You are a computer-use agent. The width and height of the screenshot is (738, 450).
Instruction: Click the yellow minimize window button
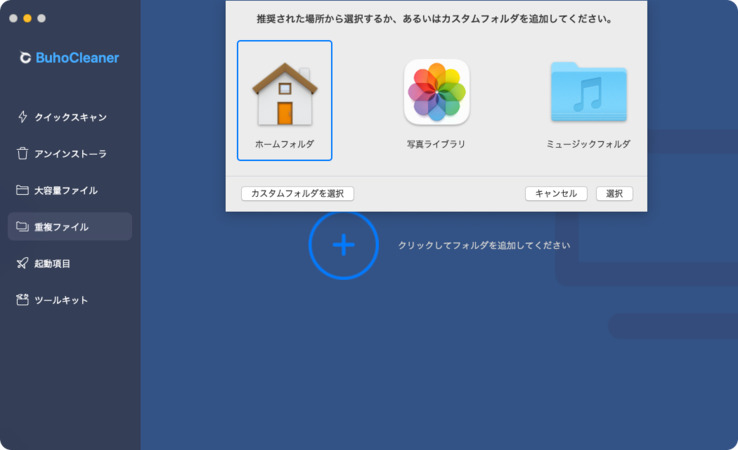pyautogui.click(x=27, y=18)
